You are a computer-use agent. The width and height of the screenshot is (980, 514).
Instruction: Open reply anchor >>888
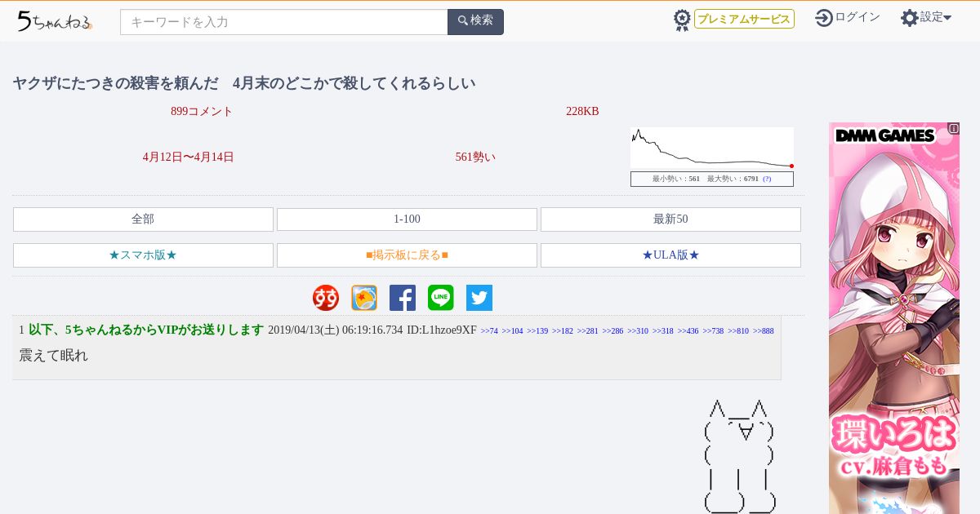coord(764,331)
